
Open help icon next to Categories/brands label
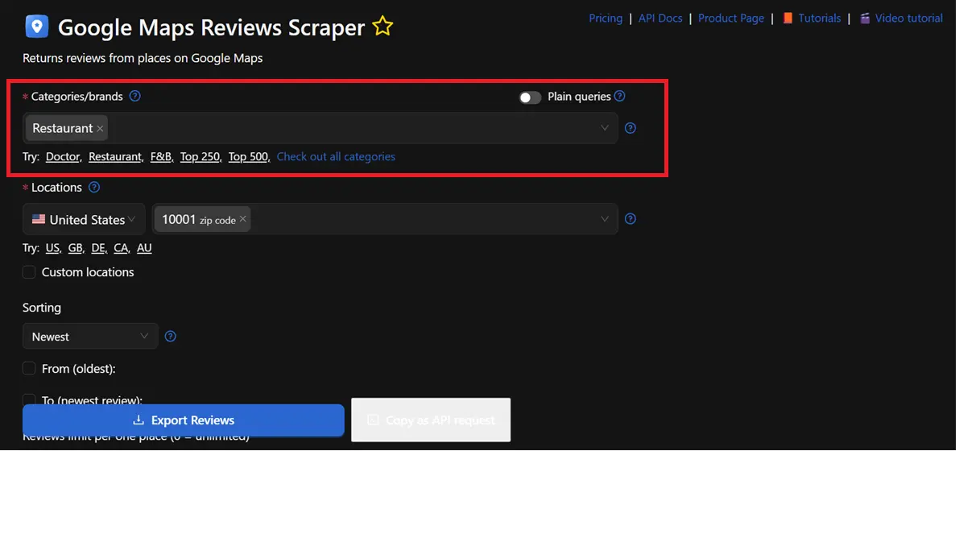pos(135,96)
